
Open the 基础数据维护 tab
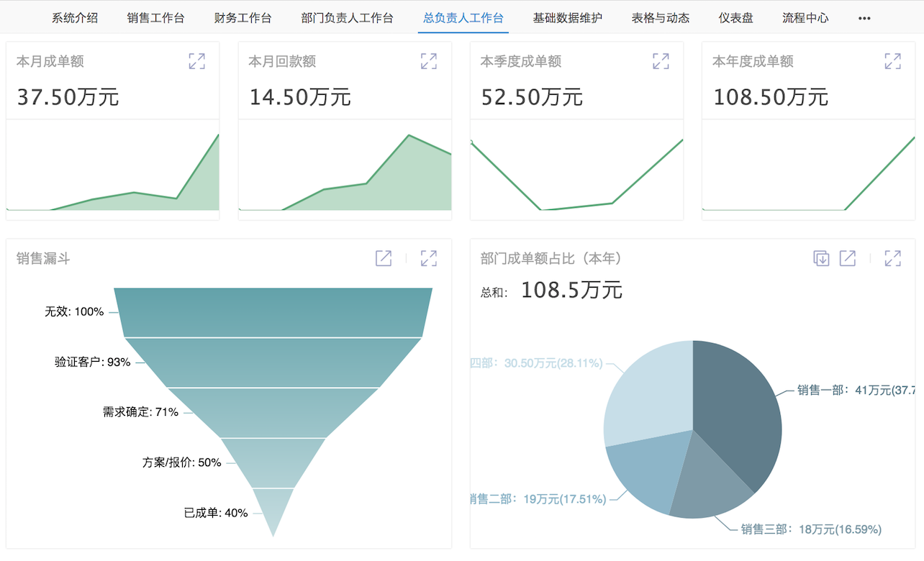click(567, 18)
